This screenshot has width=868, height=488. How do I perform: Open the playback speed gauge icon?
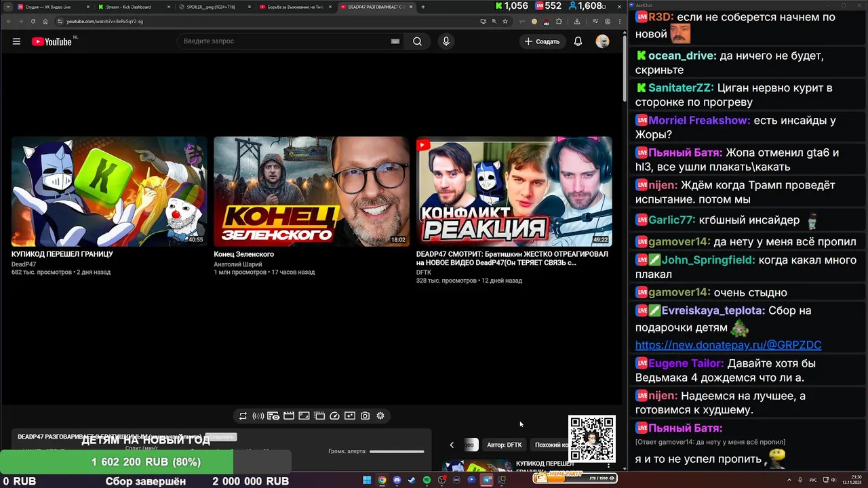(x=334, y=416)
